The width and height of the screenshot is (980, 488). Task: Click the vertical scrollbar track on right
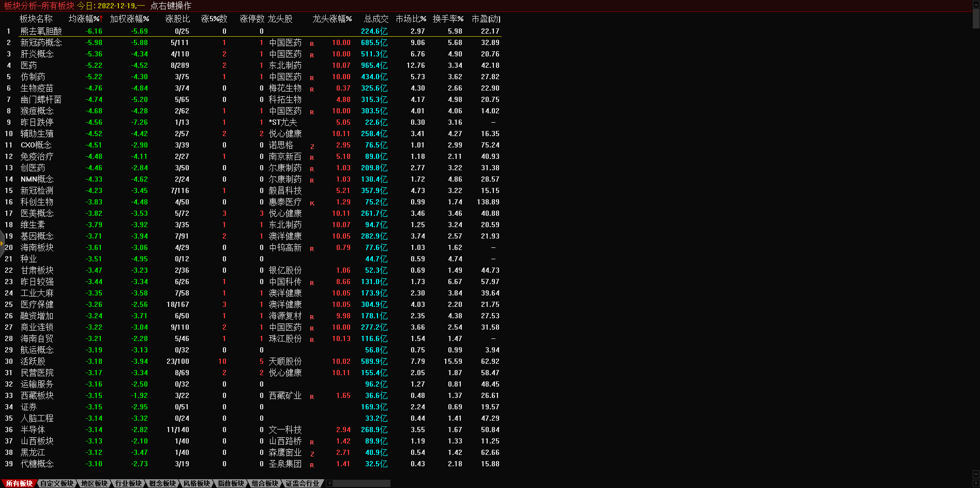point(976,259)
